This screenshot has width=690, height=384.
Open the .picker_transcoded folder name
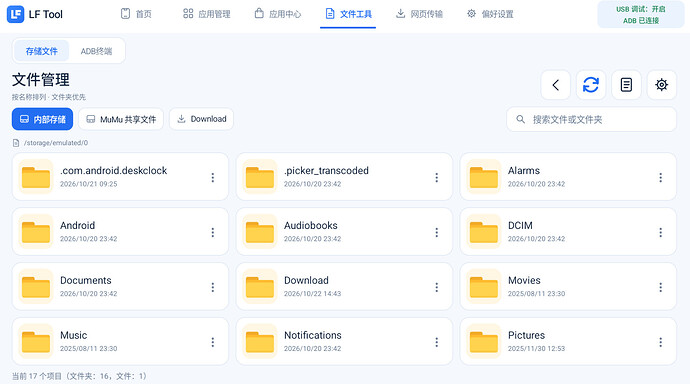(326, 171)
